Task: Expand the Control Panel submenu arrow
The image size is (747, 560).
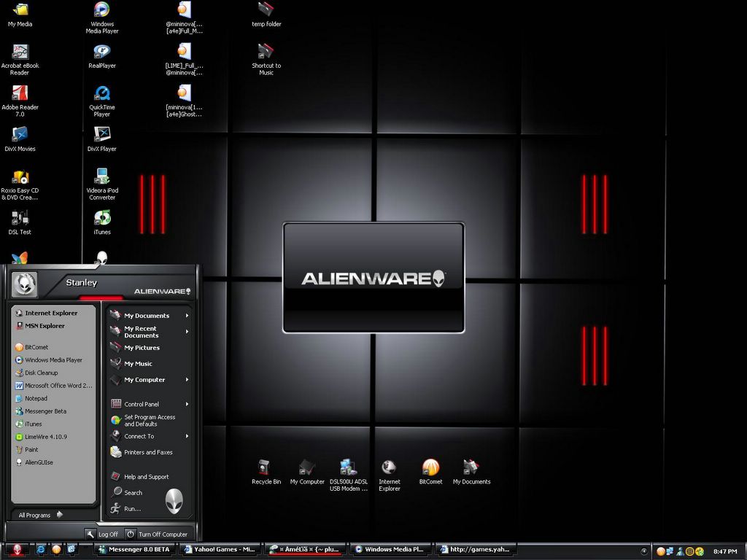Action: [187, 404]
